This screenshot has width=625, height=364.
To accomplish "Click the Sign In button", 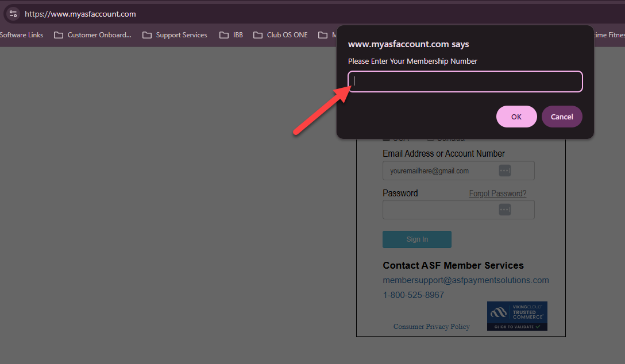I will pyautogui.click(x=417, y=239).
